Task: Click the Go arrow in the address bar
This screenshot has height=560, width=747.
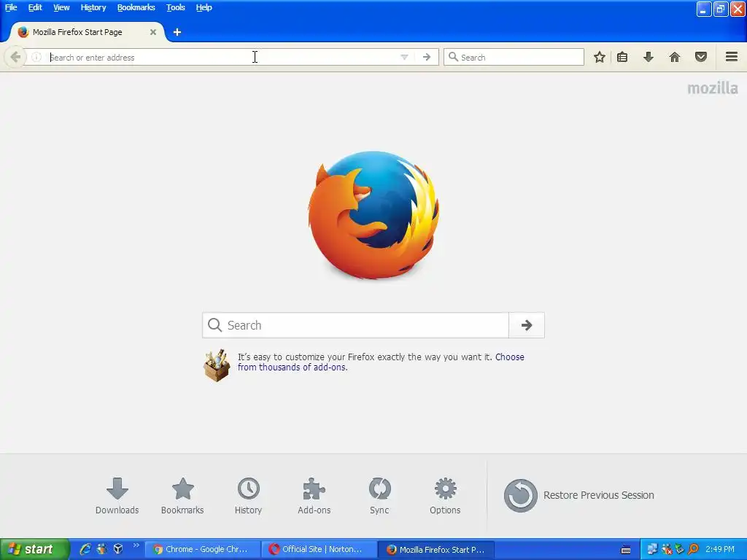Action: click(x=427, y=57)
